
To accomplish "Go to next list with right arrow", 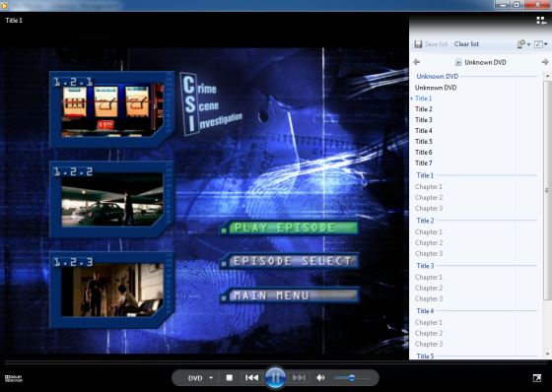I will (x=545, y=62).
